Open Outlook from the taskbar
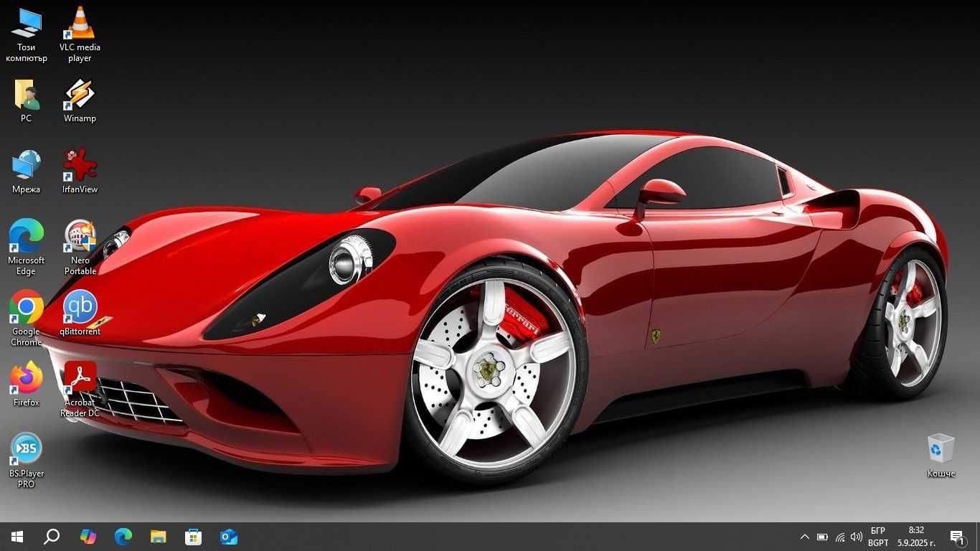 point(229,537)
